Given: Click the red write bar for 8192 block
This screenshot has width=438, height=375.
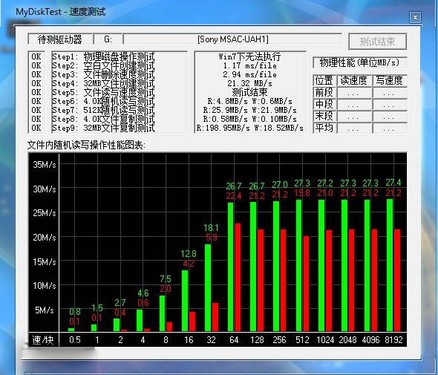Looking at the screenshot, I should tap(397, 280).
